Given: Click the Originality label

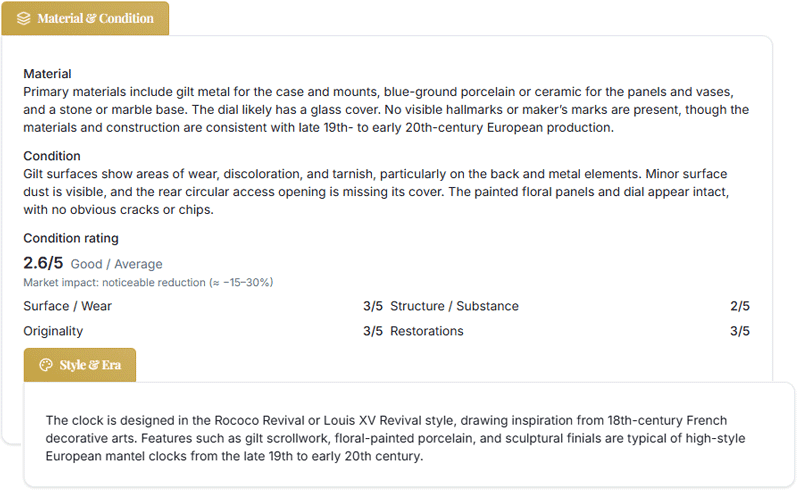Looking at the screenshot, I should point(53,331).
